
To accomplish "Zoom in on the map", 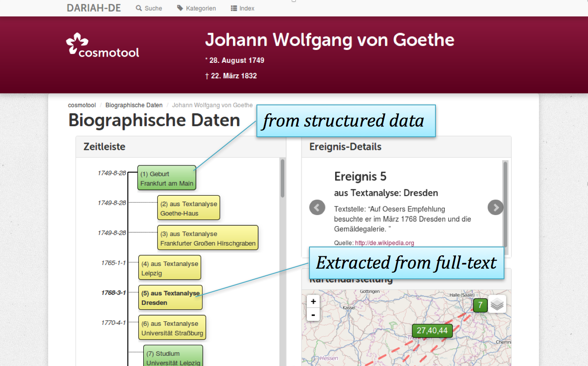I will pos(313,301).
